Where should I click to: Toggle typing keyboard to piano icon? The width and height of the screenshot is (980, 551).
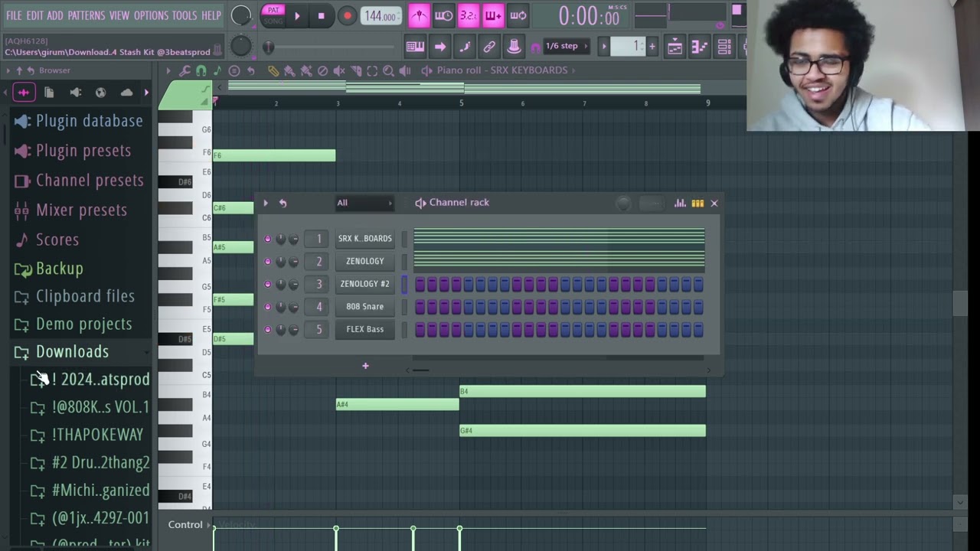coord(415,47)
